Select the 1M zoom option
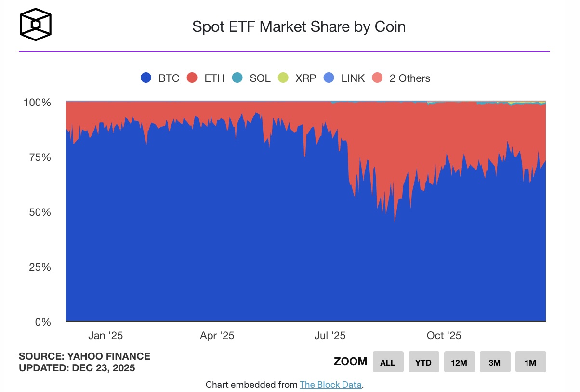Screen dimensions: 580x392 (x=530, y=362)
